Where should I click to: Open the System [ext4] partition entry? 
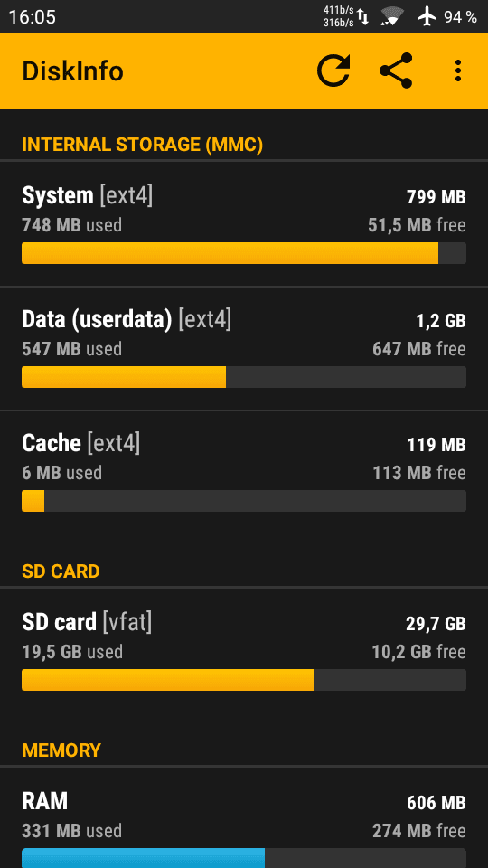point(244,224)
